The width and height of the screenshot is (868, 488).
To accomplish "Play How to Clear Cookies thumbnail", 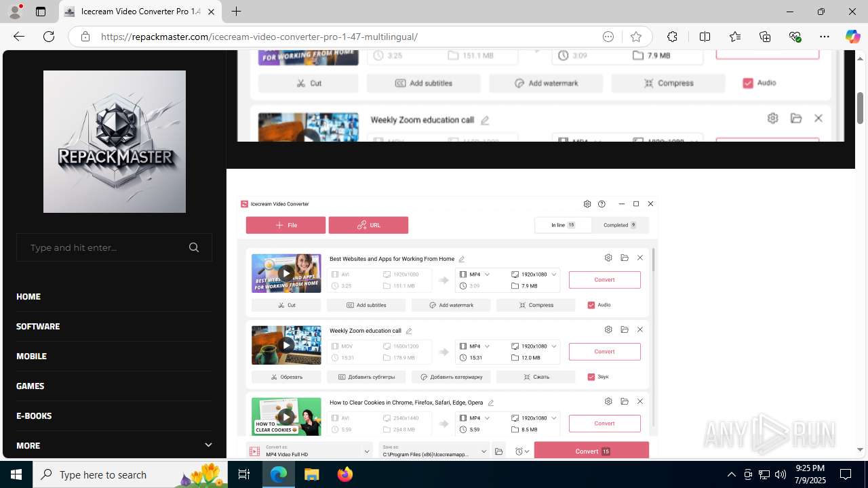I will coord(286,416).
